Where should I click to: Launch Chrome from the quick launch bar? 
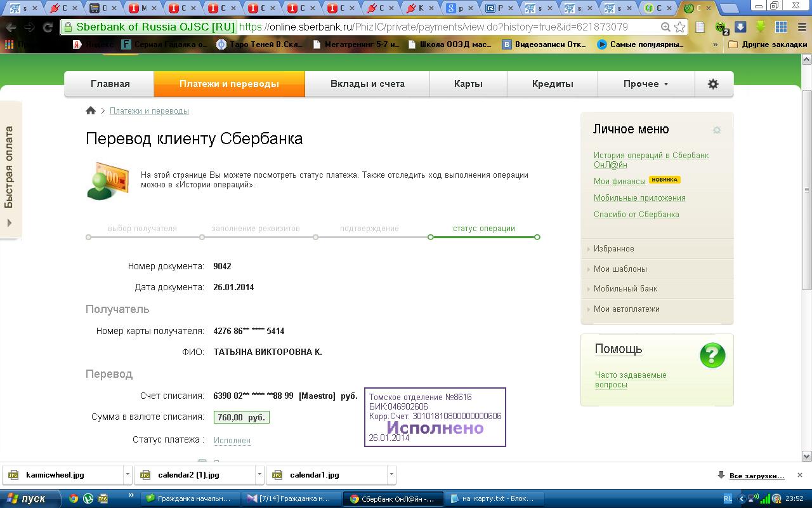(74, 498)
